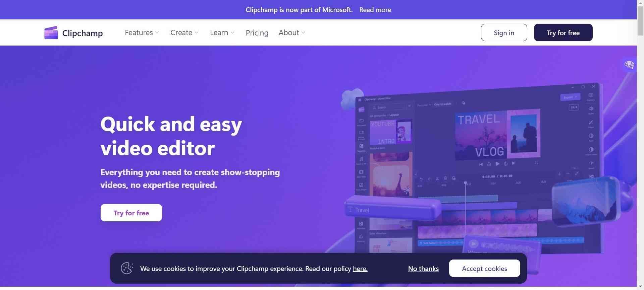Expand the Create dropdown menu

tap(184, 32)
